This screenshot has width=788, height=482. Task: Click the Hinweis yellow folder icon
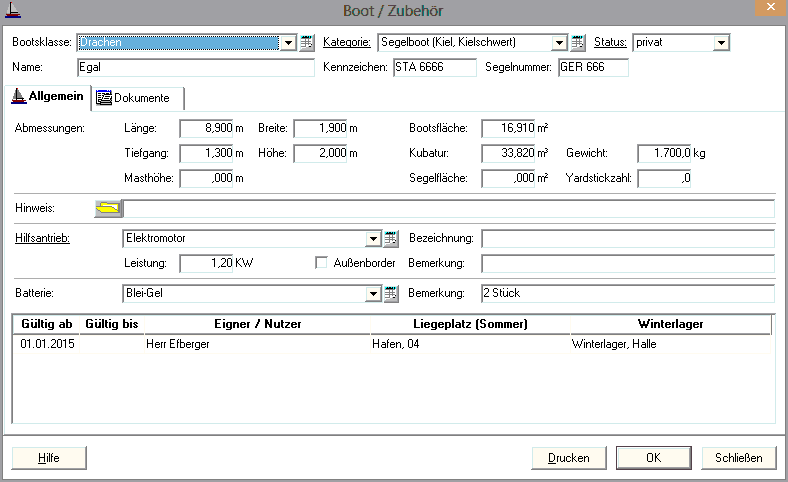tap(107, 208)
